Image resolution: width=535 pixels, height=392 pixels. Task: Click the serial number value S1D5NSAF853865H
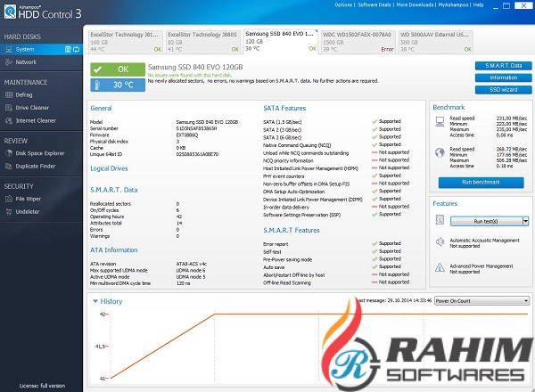(196, 128)
